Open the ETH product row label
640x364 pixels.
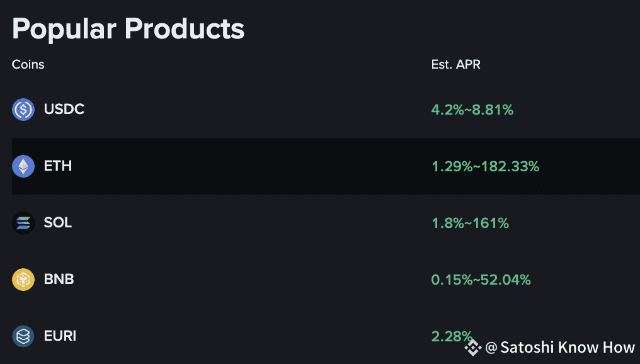[x=58, y=166]
